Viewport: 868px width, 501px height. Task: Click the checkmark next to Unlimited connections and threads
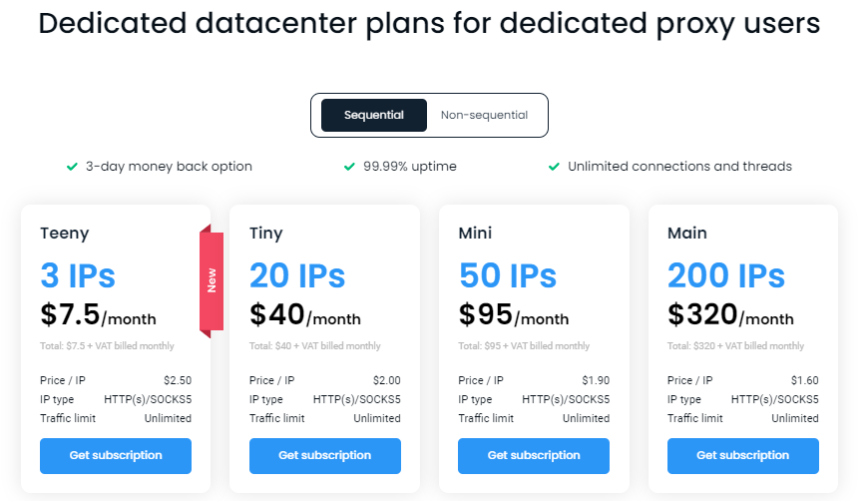tap(554, 167)
